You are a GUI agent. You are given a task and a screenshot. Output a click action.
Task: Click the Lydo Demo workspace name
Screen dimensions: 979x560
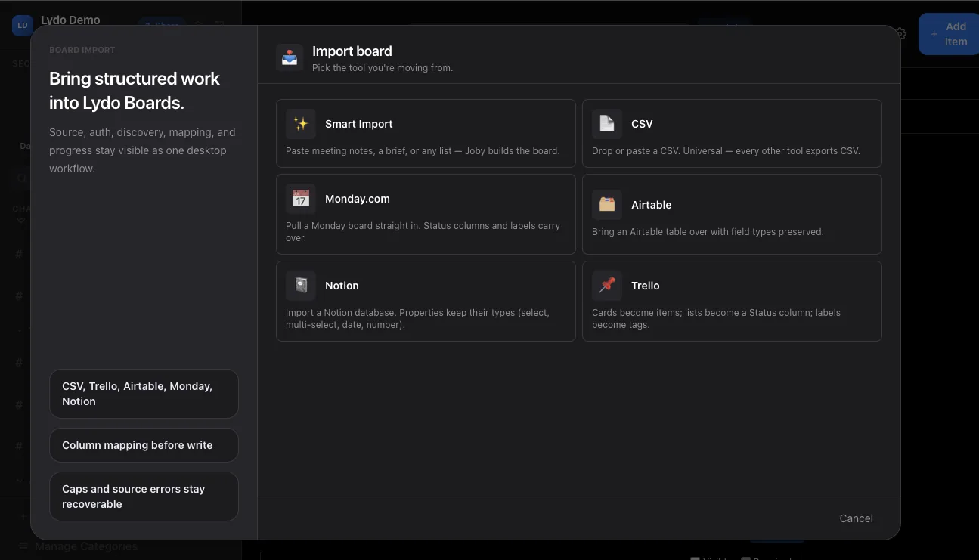[70, 20]
